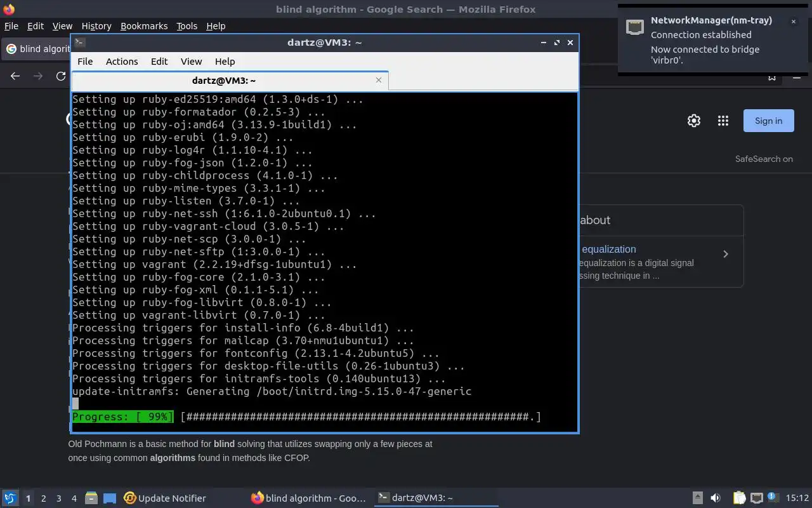Screen dimensions: 812x508
Task: Open the Google apps grid
Action: (x=723, y=121)
